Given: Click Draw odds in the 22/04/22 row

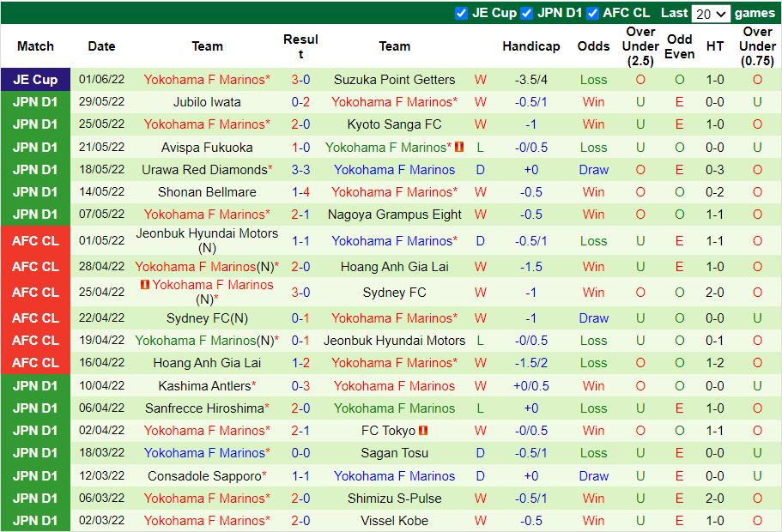Looking at the screenshot, I should [x=593, y=318].
